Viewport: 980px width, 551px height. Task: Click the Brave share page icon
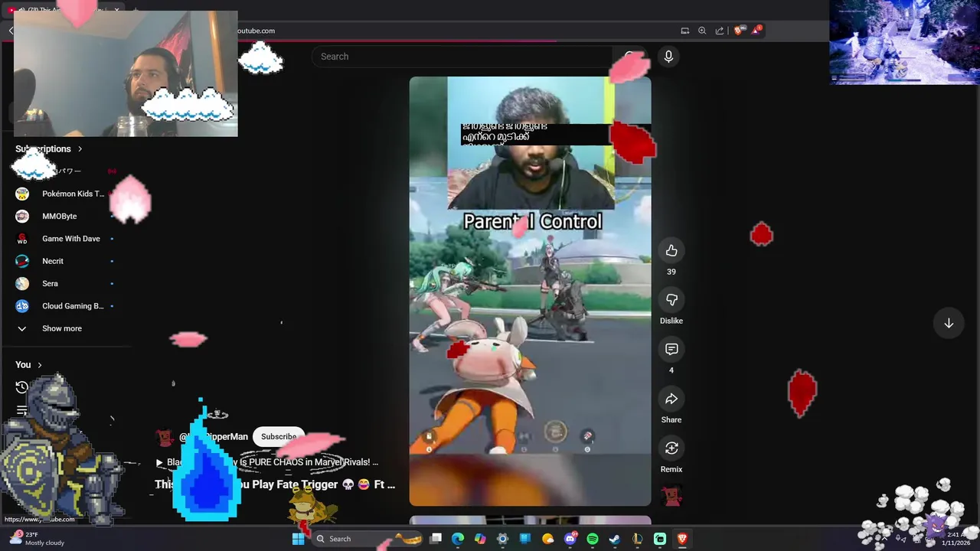coord(720,31)
